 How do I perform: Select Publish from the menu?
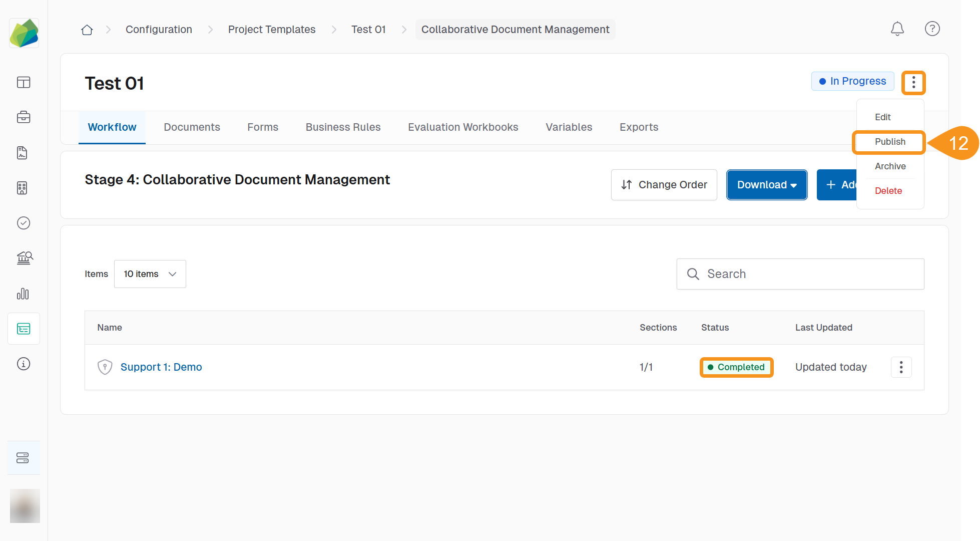[889, 142]
